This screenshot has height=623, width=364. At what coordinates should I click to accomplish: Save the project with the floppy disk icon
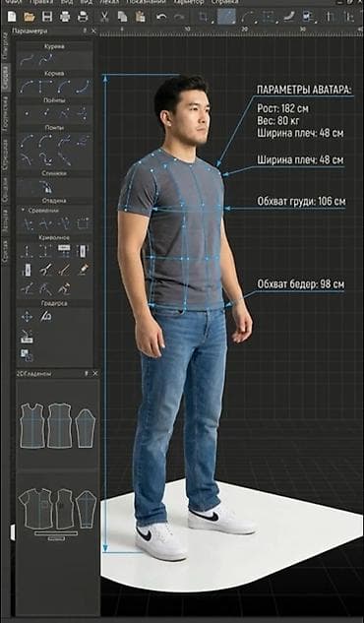47,17
